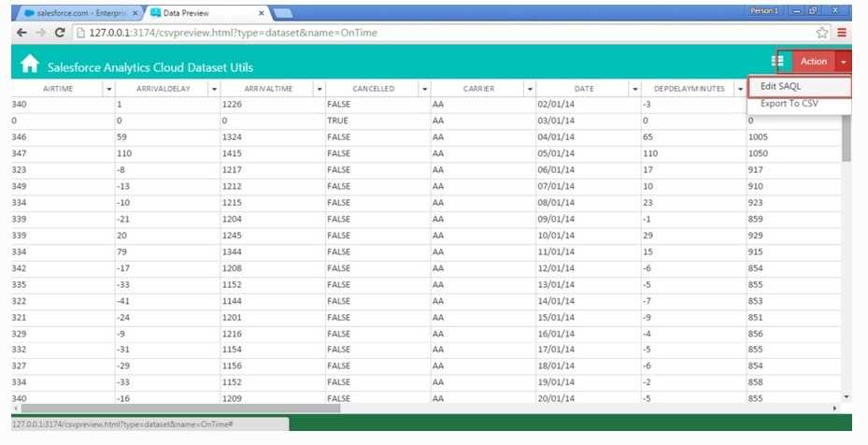This screenshot has width=868, height=445.
Task: Select the arrival delay cell -41
Action: click(168, 301)
